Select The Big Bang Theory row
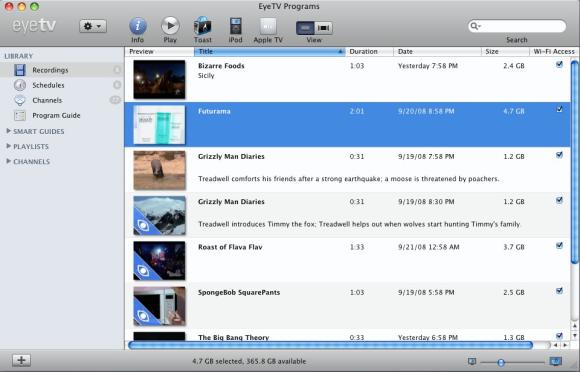 coord(347,336)
